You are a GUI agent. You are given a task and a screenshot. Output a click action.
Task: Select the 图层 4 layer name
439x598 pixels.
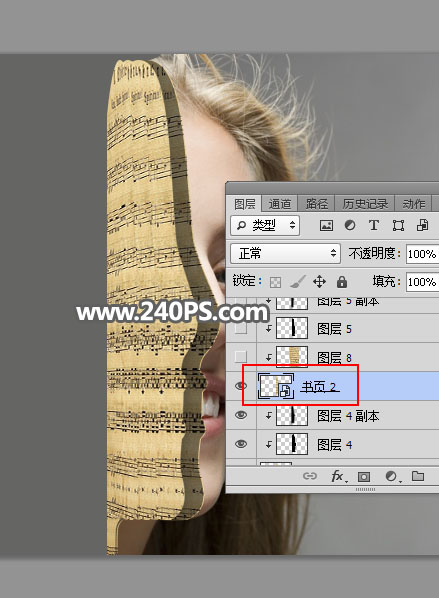pyautogui.click(x=334, y=445)
